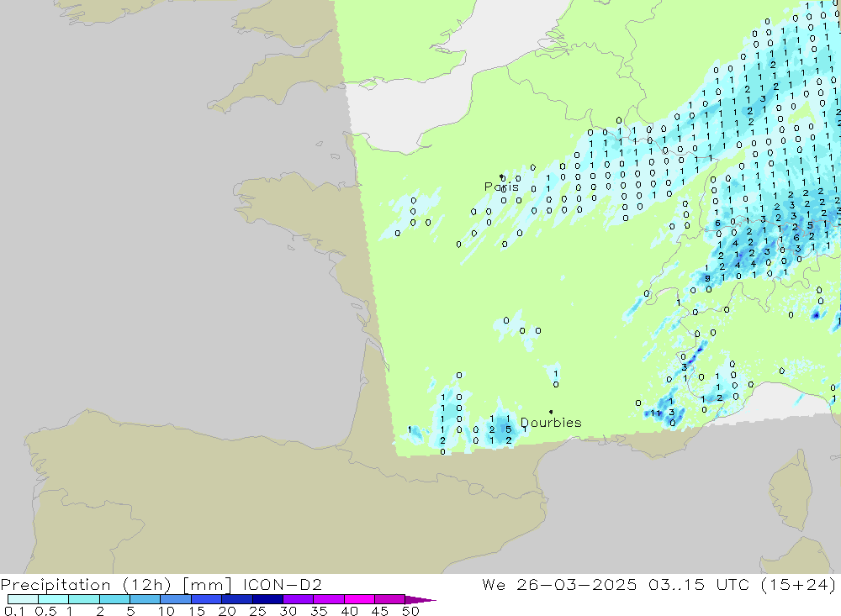Click the "We 26-03-2025 03..15 UTC" timestamp
The image size is (841, 616).
pyautogui.click(x=616, y=584)
